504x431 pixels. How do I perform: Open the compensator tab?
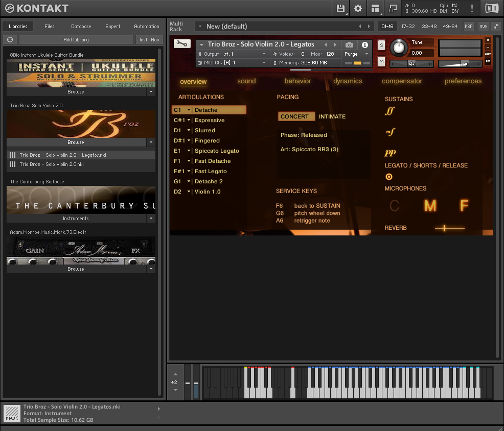(402, 81)
